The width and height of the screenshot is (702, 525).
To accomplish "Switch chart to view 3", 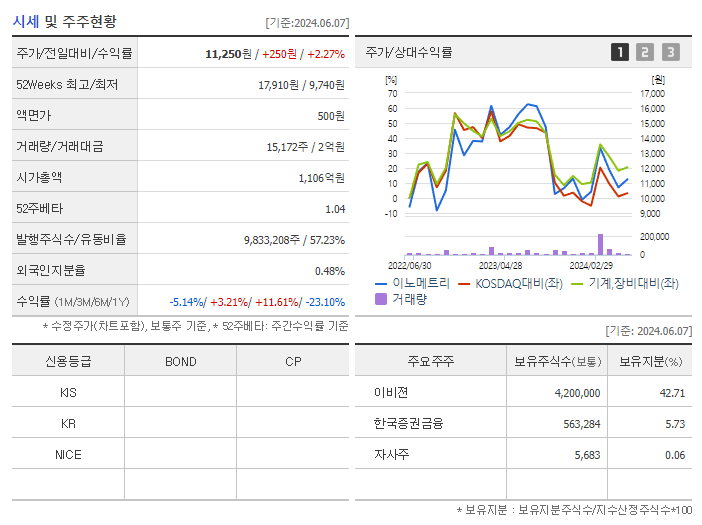I will 671,52.
